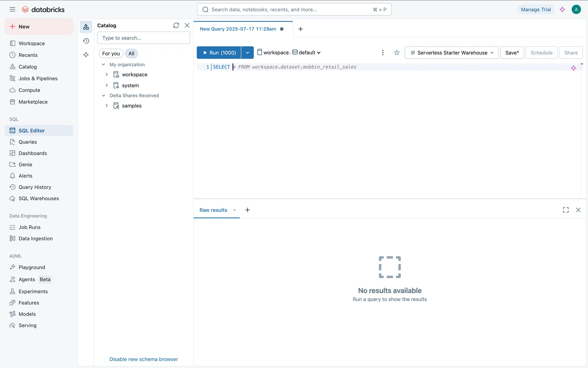Select the 'For you' catalog filter
This screenshot has height=368, width=588.
coord(111,54)
